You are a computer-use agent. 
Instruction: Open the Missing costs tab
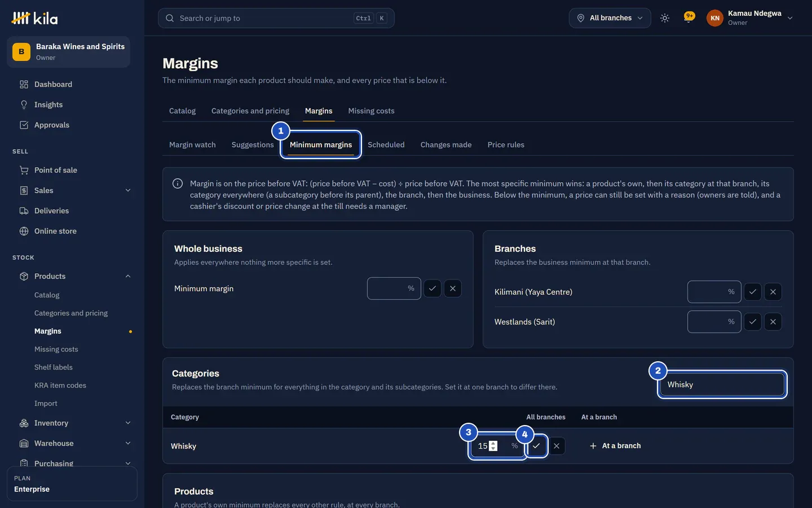[x=371, y=111]
